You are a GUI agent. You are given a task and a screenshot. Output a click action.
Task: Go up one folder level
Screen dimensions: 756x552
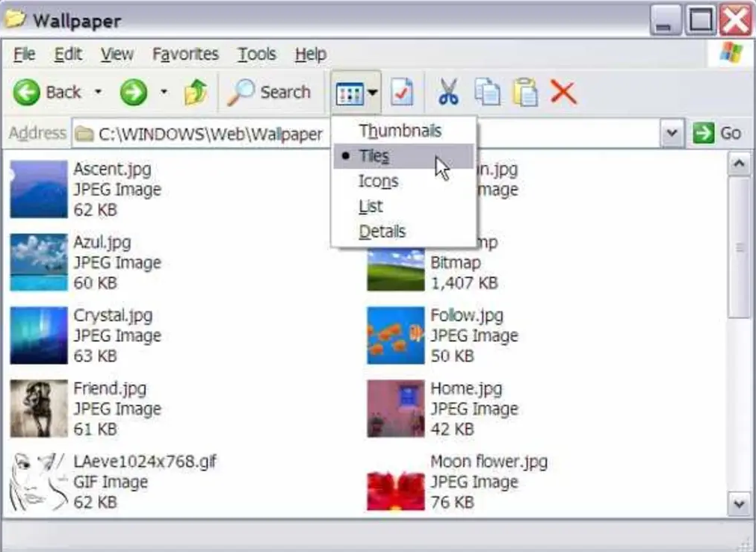click(196, 93)
